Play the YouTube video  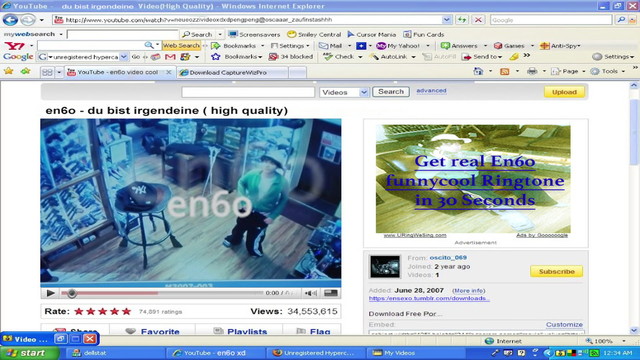coord(51,293)
